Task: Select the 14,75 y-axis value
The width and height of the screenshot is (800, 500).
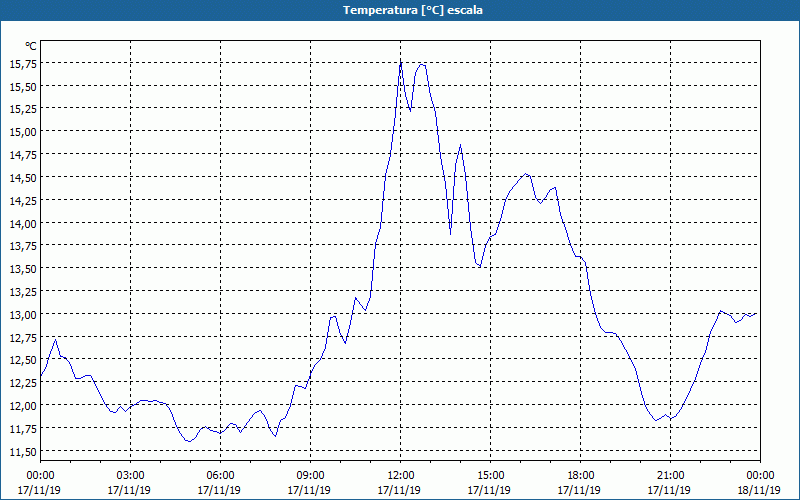Action: [23, 155]
